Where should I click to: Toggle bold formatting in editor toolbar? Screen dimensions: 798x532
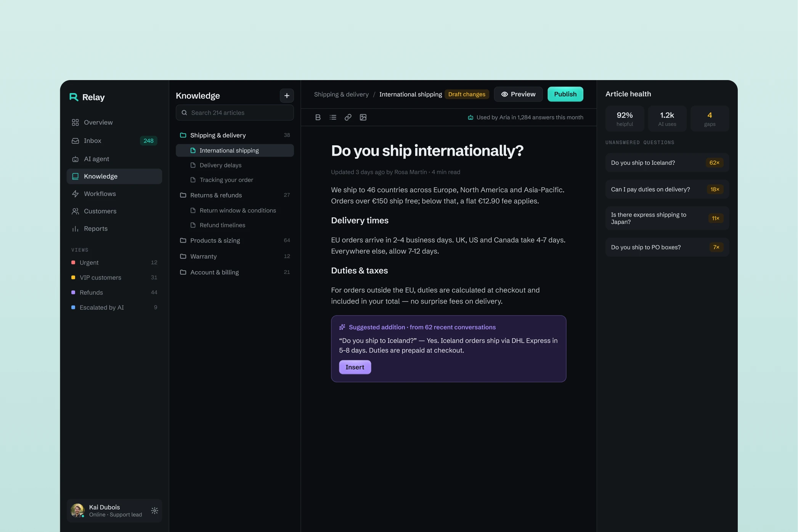(x=318, y=117)
